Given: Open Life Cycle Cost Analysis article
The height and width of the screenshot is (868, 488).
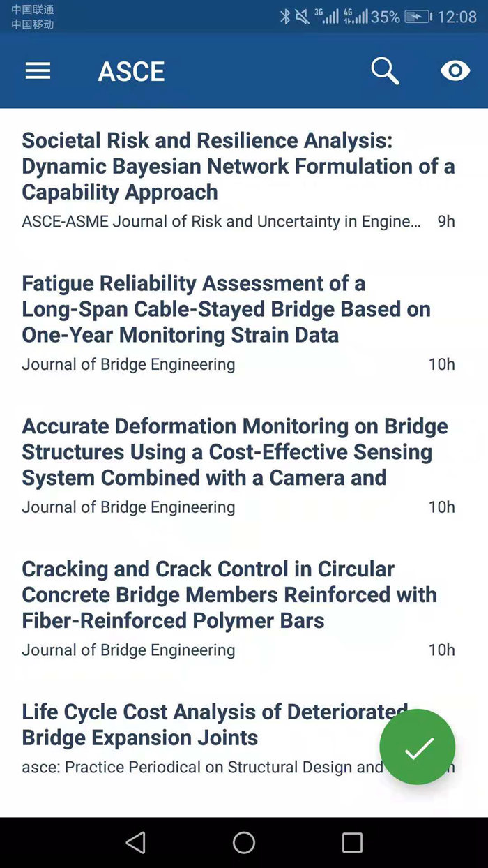Looking at the screenshot, I should tap(215, 725).
